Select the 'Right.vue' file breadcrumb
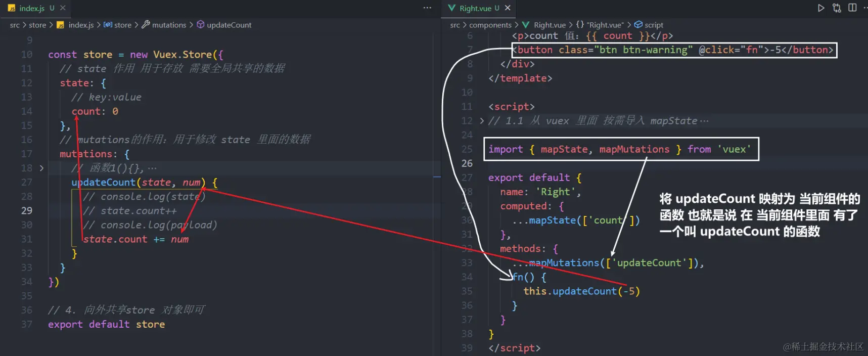This screenshot has width=868, height=356. (x=550, y=25)
